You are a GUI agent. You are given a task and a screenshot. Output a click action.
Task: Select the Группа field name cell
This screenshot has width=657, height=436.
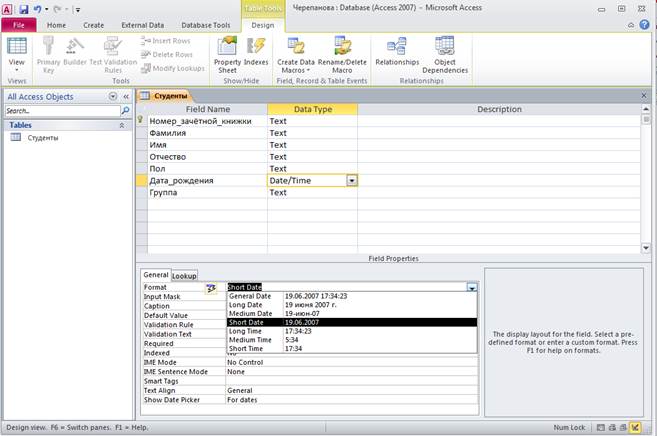coord(207,193)
